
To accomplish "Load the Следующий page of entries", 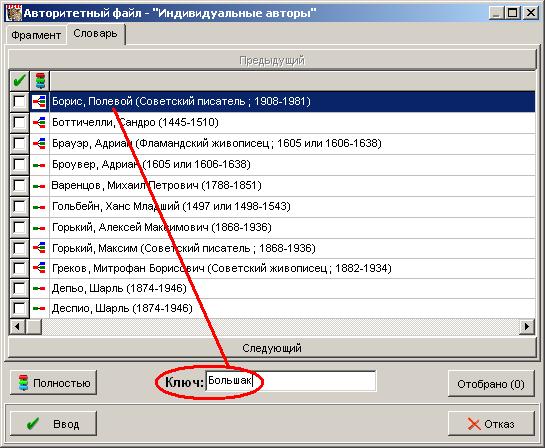I will coord(272,348).
